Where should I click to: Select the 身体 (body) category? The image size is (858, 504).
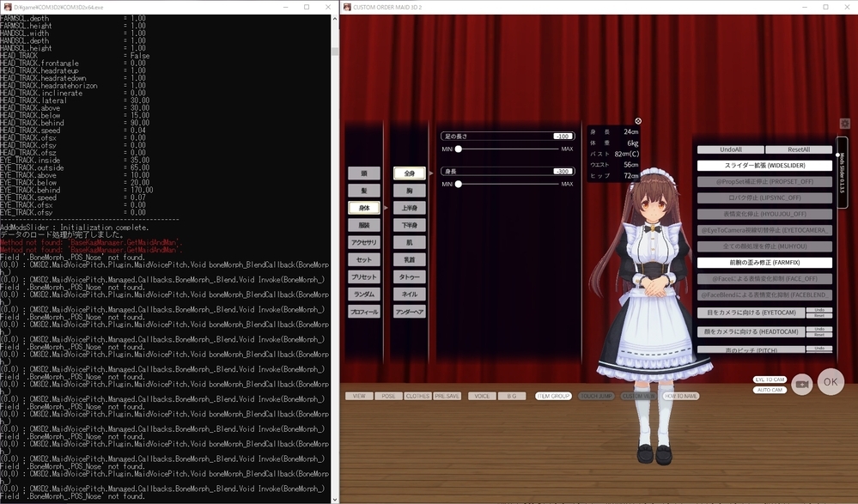tap(364, 208)
